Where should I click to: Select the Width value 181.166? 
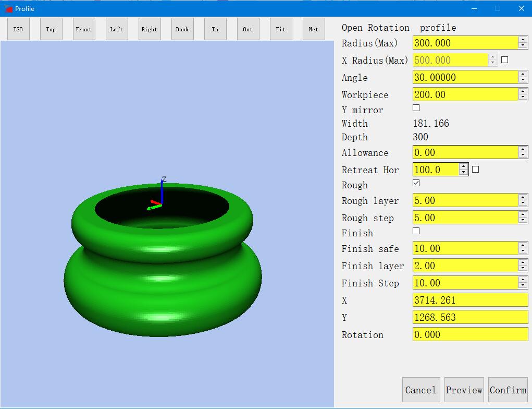pyautogui.click(x=431, y=123)
